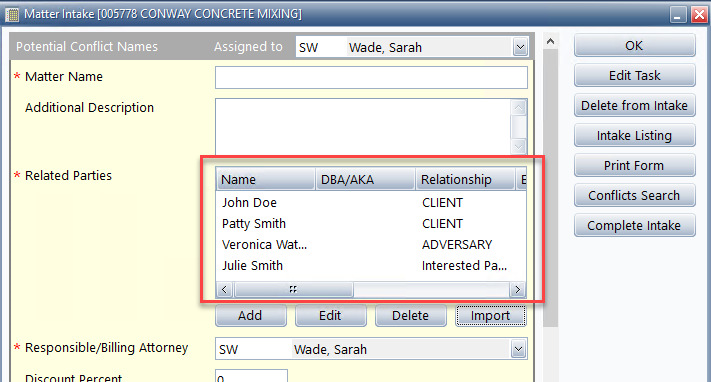Click left arrow of Related Parties scrollbar
The image size is (711, 382).
click(x=224, y=289)
